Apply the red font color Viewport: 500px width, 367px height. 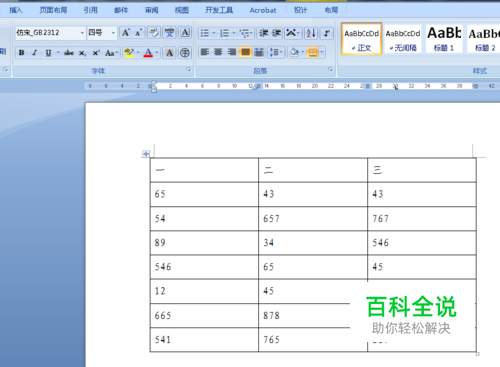point(148,53)
